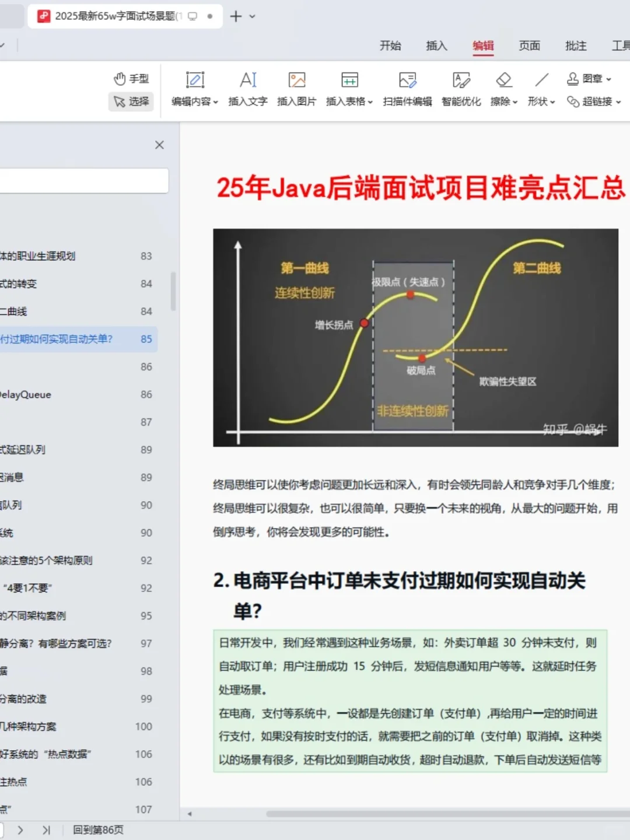The width and height of the screenshot is (630, 840).
Task: Activate the Select tool (选择)
Action: (x=132, y=101)
